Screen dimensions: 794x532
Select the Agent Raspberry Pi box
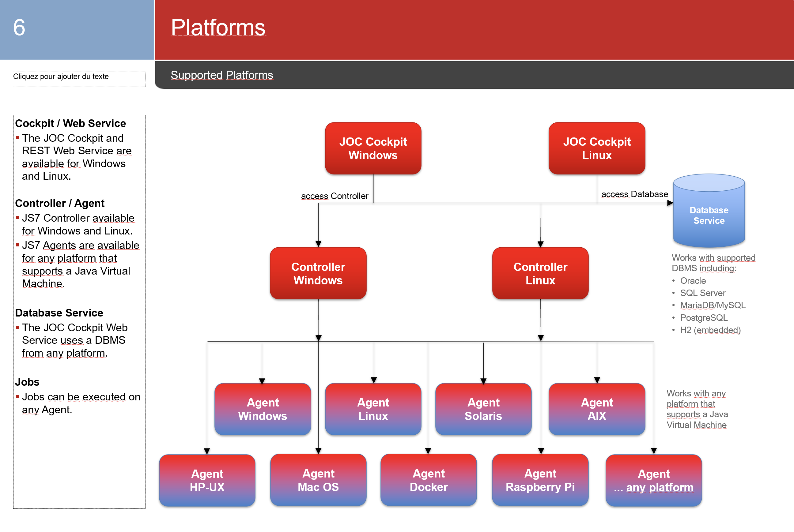[x=540, y=480]
